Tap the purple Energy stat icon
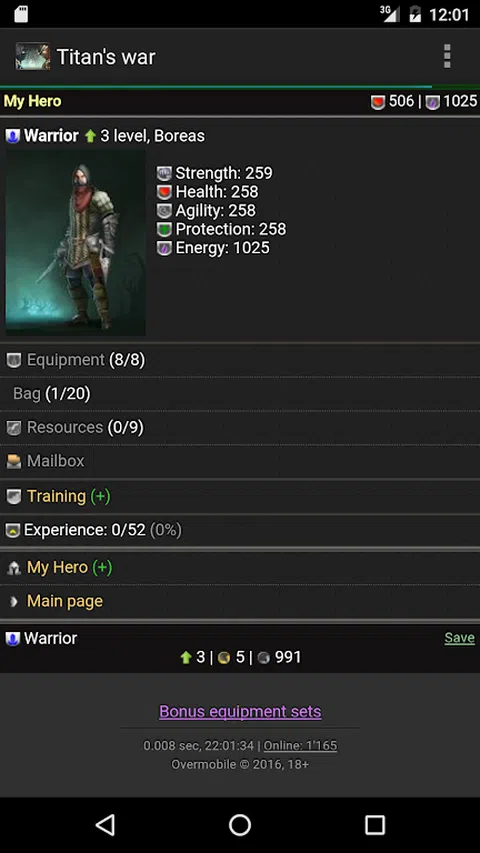This screenshot has height=853, width=480. (164, 248)
